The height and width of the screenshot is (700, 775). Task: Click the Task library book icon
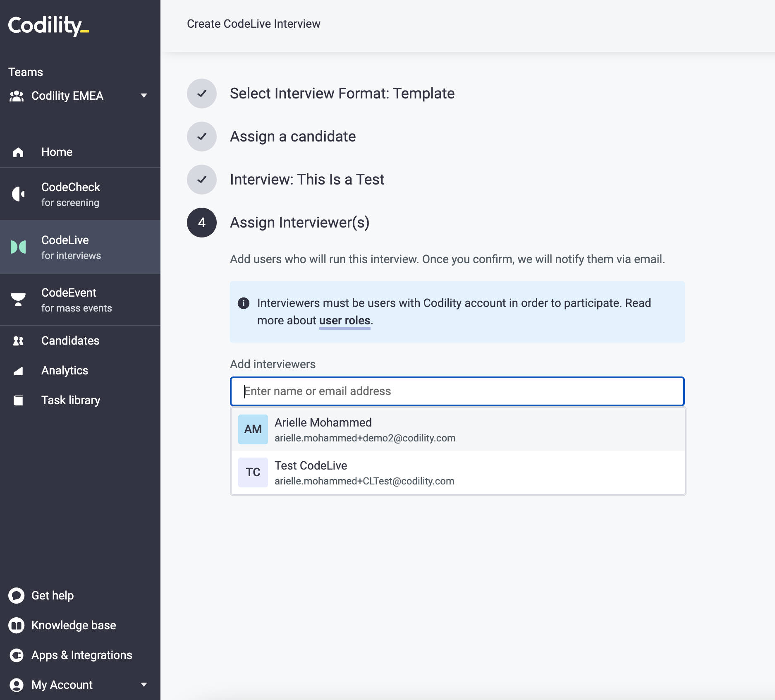18,400
